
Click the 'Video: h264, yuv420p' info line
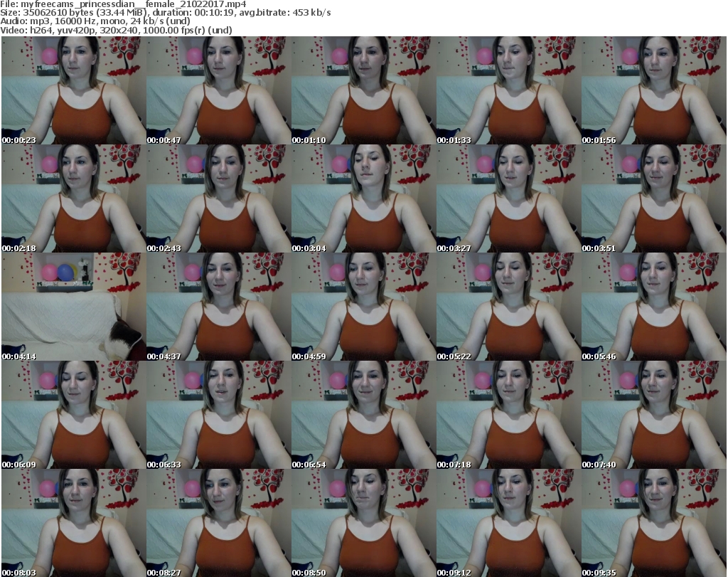click(117, 30)
